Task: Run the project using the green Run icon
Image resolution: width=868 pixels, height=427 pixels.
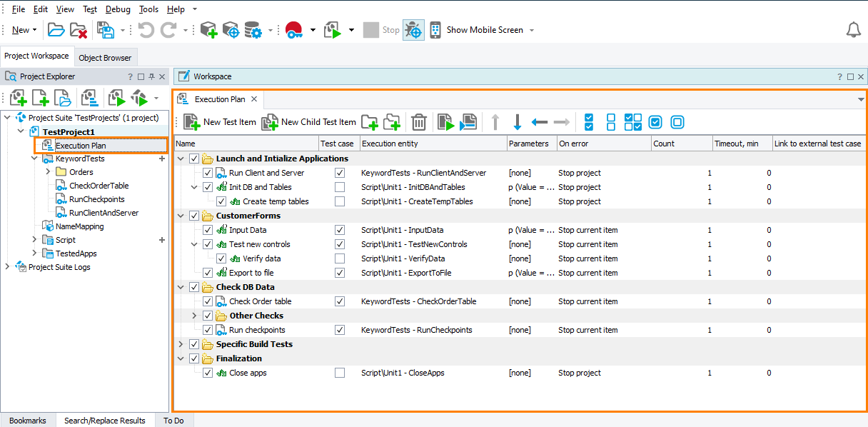Action: click(x=332, y=29)
